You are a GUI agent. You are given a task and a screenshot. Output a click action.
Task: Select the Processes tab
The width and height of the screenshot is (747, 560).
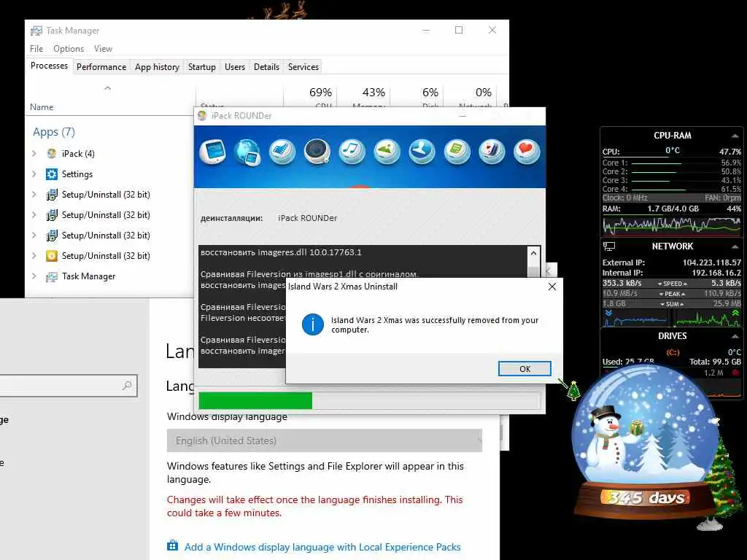[x=49, y=66]
